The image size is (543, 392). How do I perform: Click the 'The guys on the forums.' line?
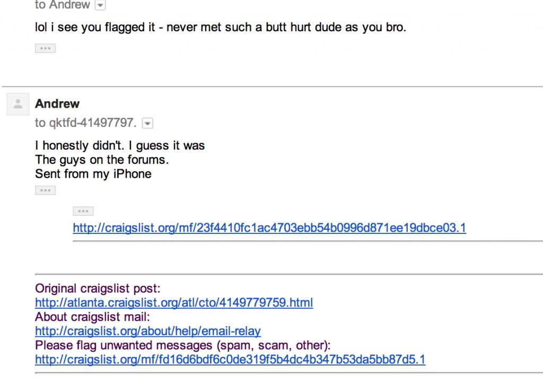[x=102, y=160]
